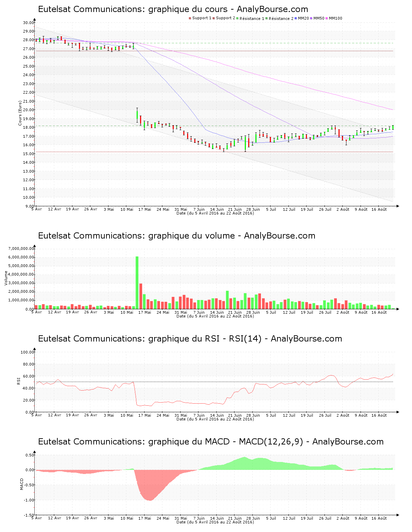Select the 'Résistance 1' legend label
Viewport: 412px width, 532px height.
click(x=252, y=18)
